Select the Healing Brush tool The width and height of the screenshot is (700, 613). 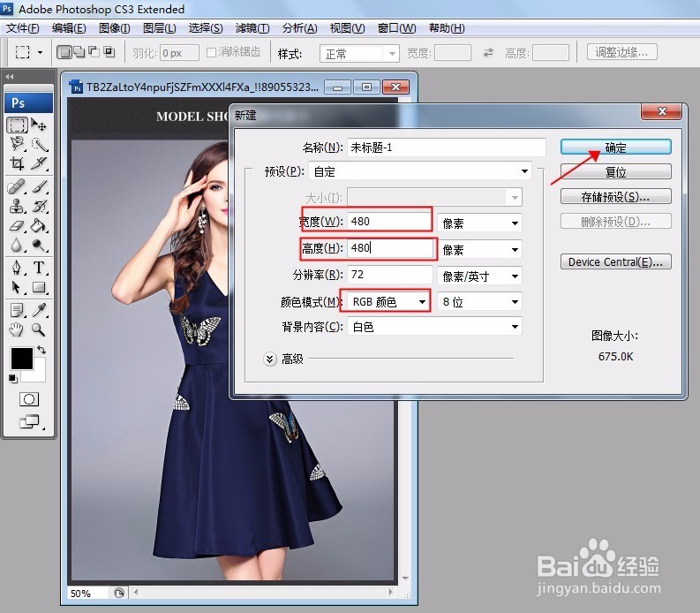17,186
